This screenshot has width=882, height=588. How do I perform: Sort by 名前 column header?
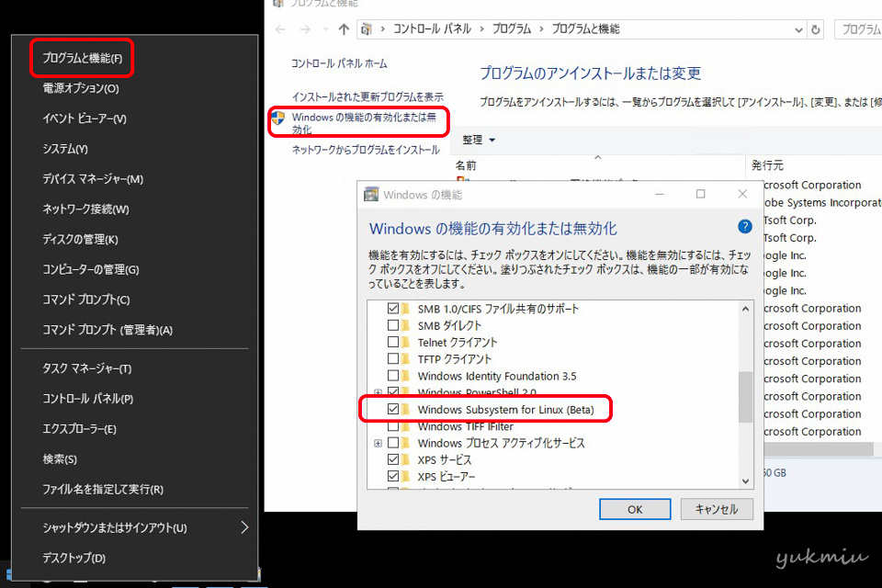click(466, 165)
